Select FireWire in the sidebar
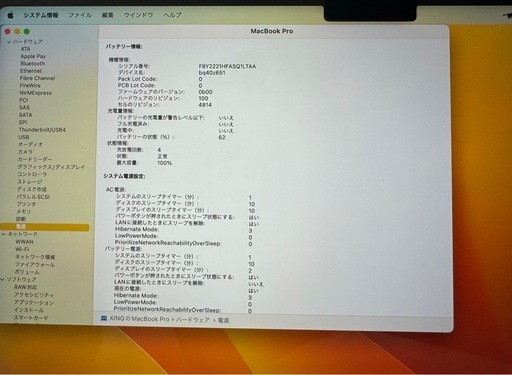The image size is (512, 375). tap(30, 85)
